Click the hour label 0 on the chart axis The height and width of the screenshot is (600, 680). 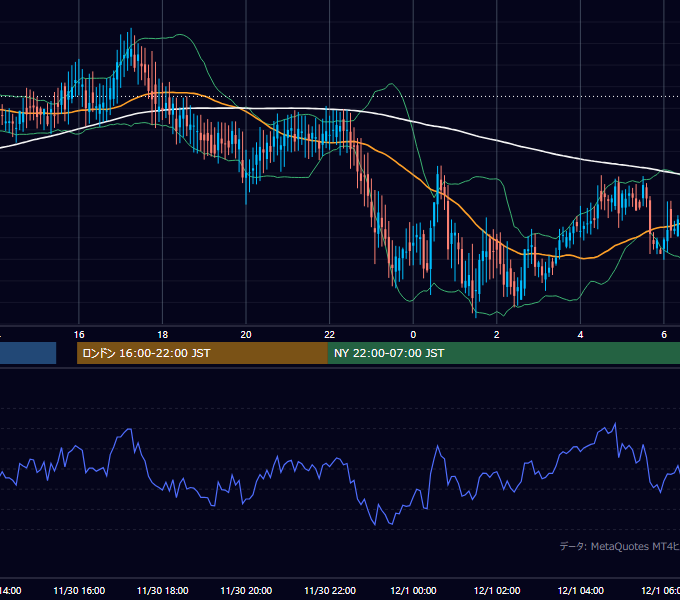tap(413, 335)
